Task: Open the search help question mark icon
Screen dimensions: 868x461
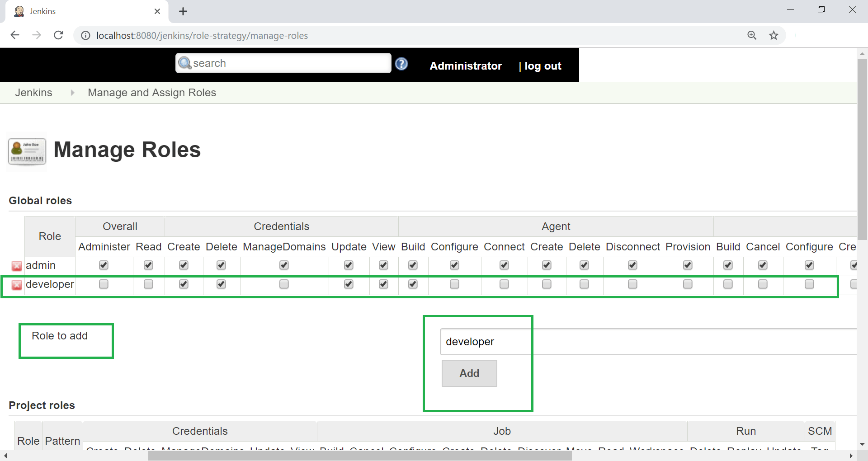Action: point(401,64)
